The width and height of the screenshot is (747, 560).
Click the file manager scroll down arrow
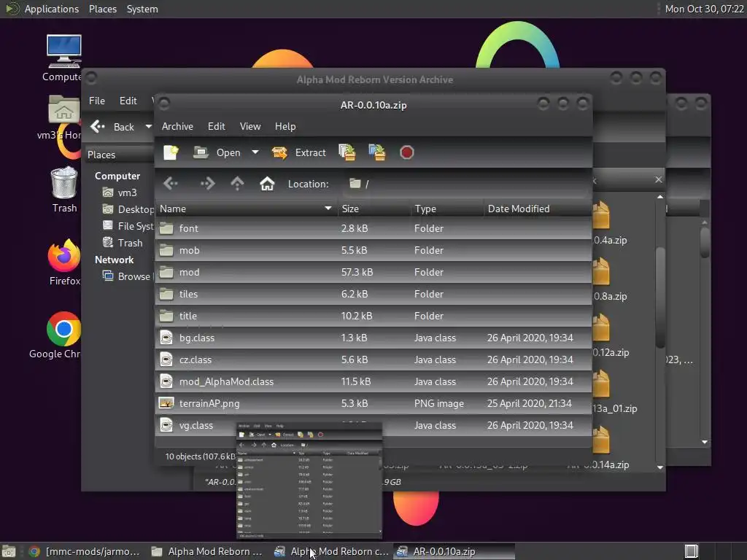tap(659, 467)
